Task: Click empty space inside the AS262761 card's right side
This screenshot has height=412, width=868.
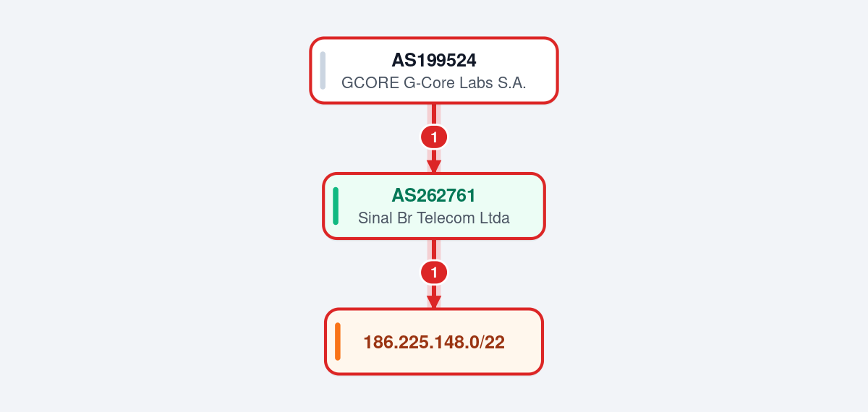Action: (527, 206)
